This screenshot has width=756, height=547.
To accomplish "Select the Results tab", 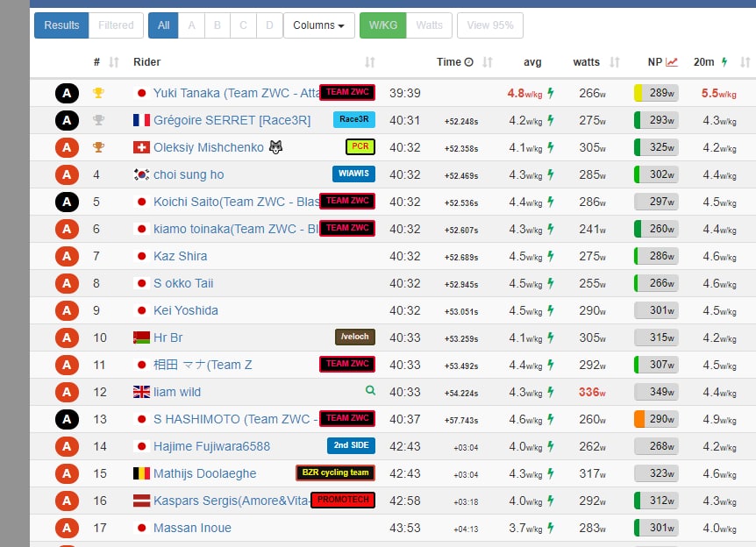I will coord(61,25).
